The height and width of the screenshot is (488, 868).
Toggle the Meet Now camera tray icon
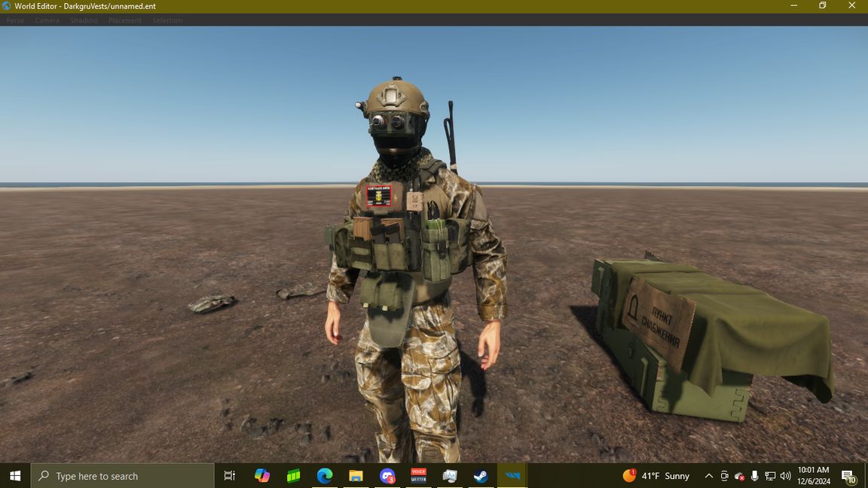[724, 475]
